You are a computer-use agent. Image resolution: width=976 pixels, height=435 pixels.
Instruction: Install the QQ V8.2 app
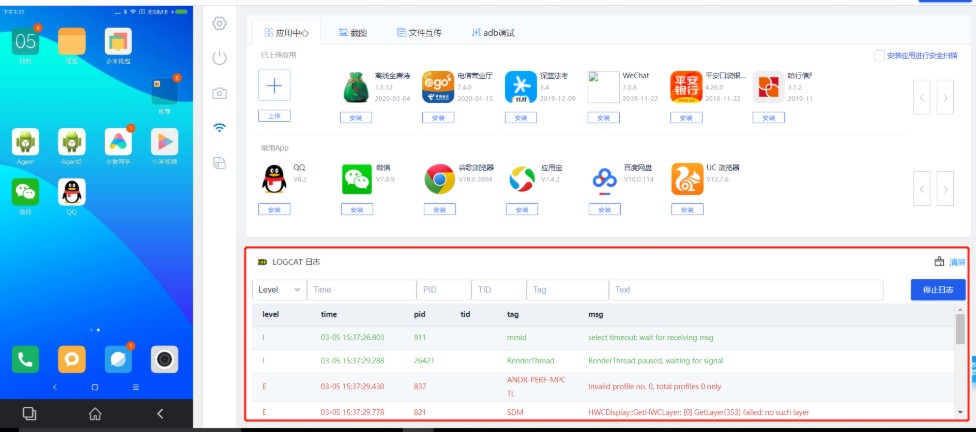coord(274,210)
